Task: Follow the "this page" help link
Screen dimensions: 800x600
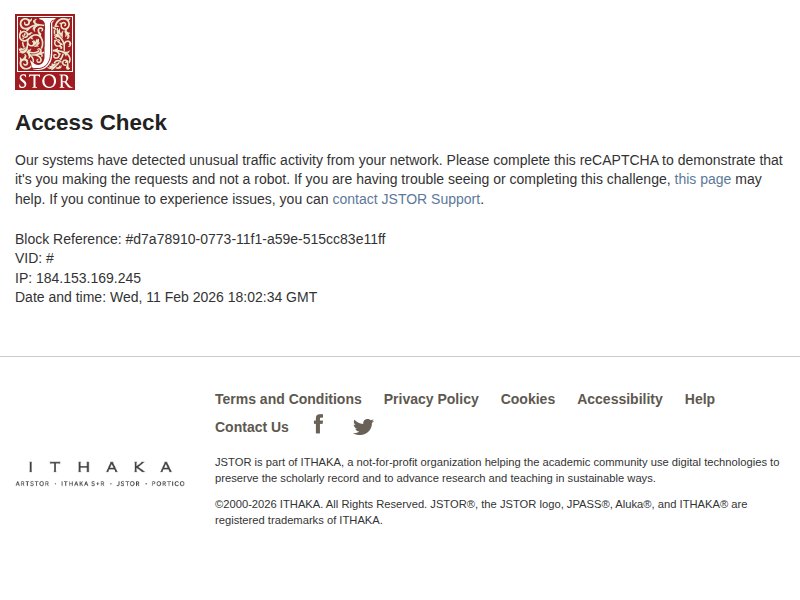Action: tap(702, 179)
